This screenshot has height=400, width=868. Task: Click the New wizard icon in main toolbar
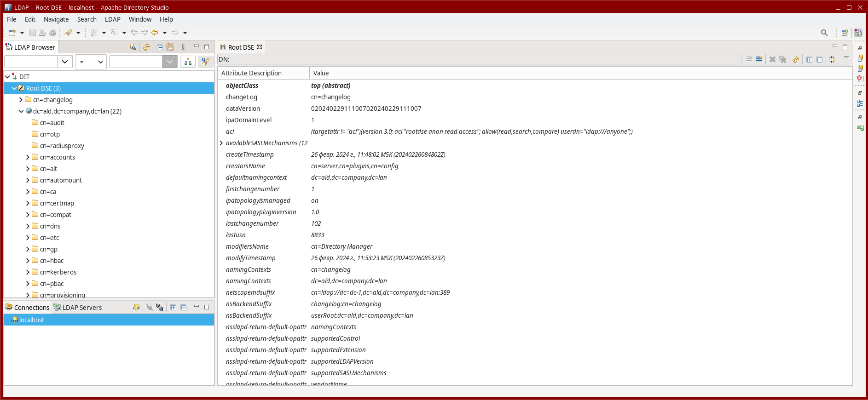point(12,33)
